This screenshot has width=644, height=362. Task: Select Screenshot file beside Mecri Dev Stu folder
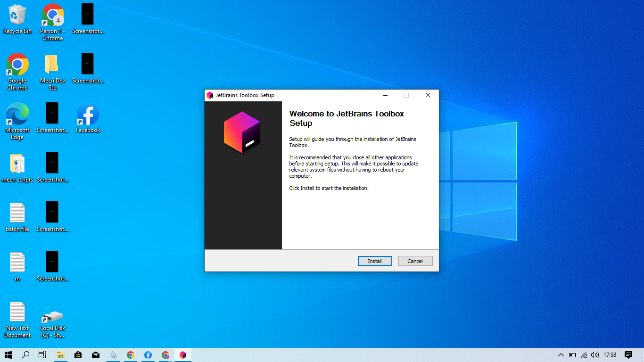point(88,68)
